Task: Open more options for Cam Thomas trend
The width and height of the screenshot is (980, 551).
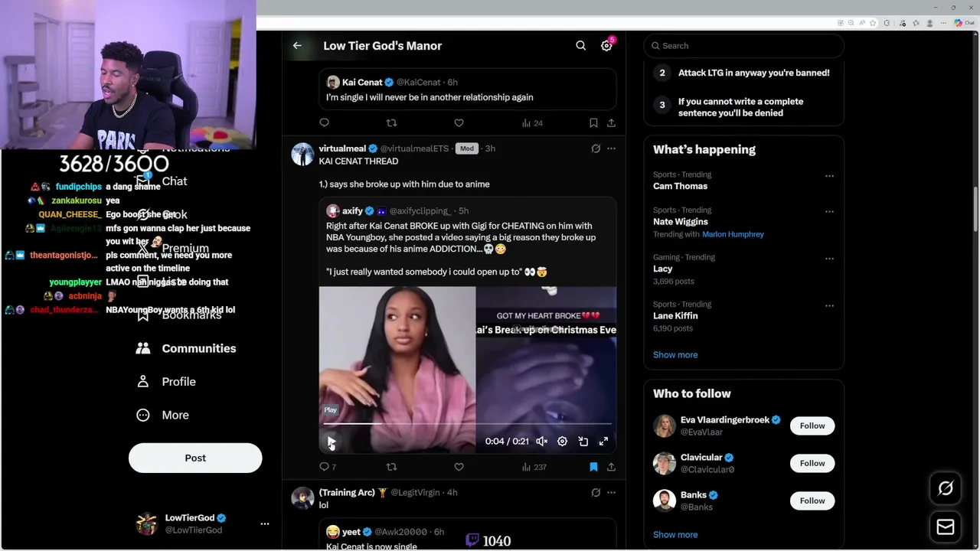Action: (829, 176)
